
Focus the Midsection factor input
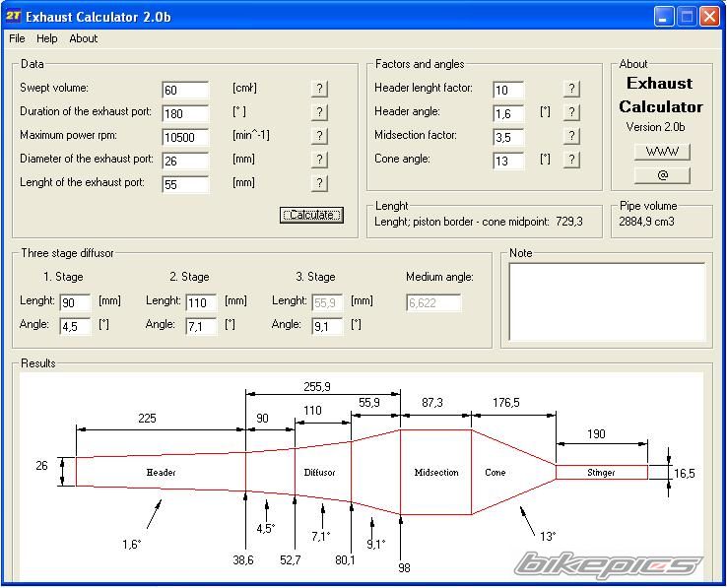[x=508, y=137]
